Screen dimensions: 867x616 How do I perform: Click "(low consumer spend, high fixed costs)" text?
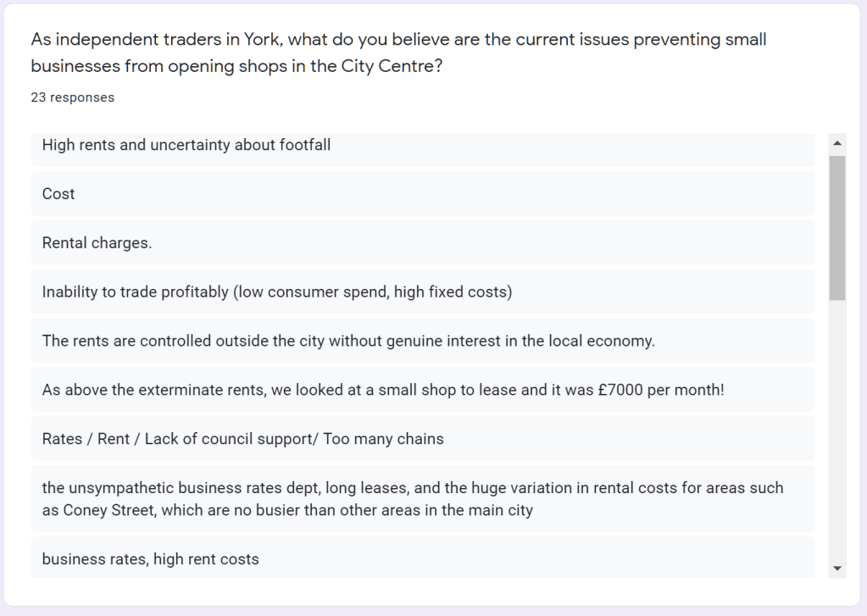[x=372, y=292]
